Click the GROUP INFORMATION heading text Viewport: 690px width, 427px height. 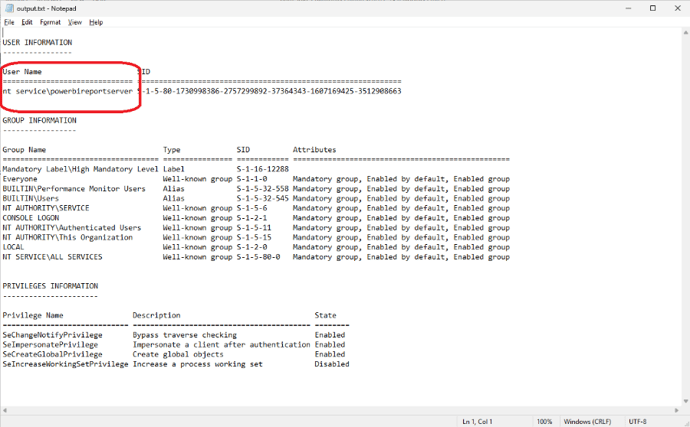[x=40, y=120]
